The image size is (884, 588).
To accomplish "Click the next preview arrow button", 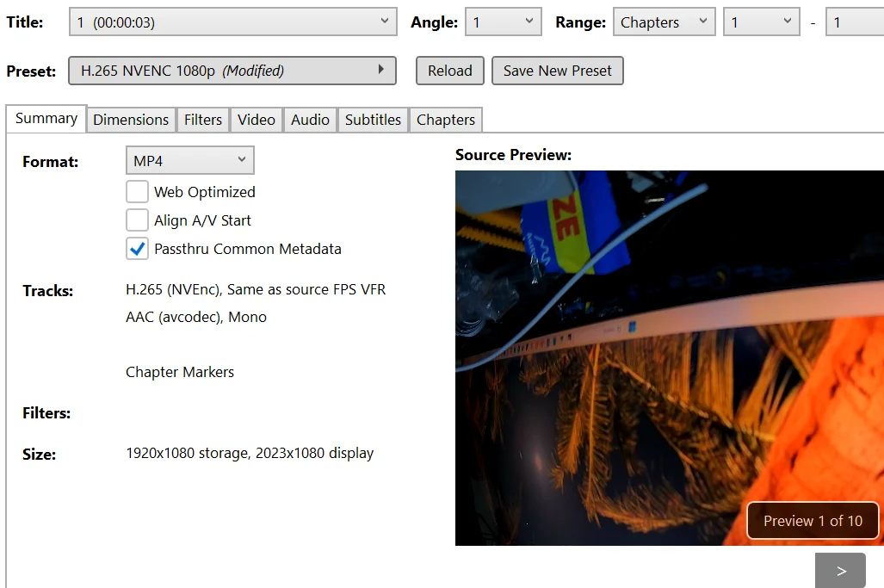I will [x=840, y=570].
